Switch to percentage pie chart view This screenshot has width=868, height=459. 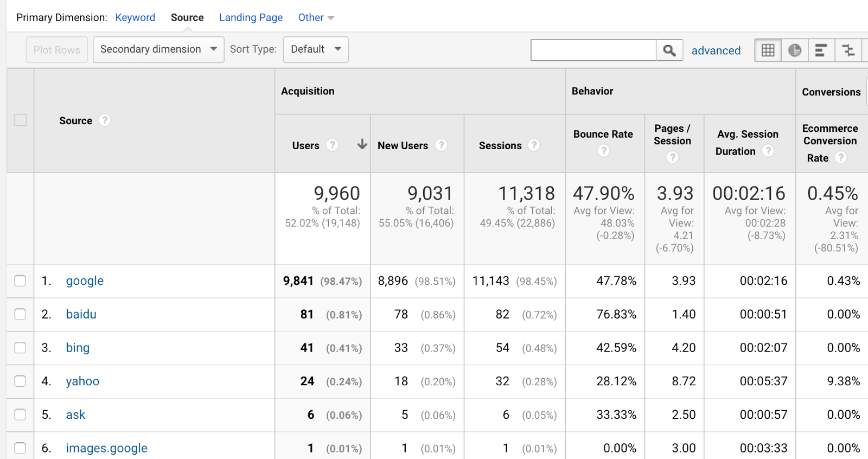pyautogui.click(x=795, y=50)
